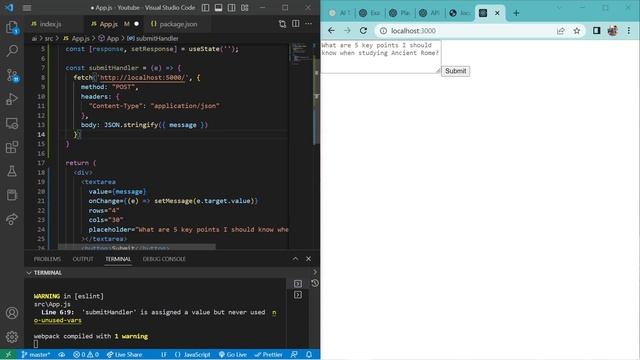Open errors and warnings status item
Screen dimensions: 640x360
coord(86,355)
